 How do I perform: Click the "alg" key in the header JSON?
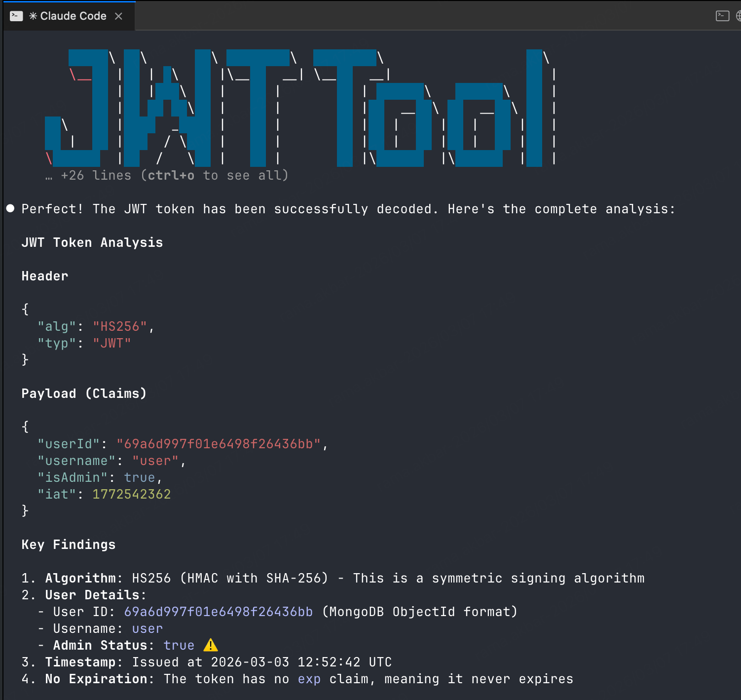pyautogui.click(x=57, y=326)
